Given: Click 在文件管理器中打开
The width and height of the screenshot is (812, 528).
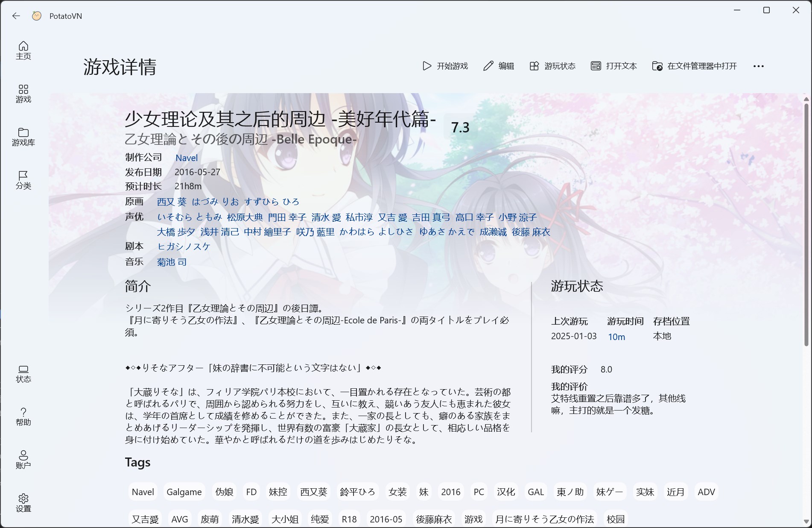Looking at the screenshot, I should click(x=695, y=66).
